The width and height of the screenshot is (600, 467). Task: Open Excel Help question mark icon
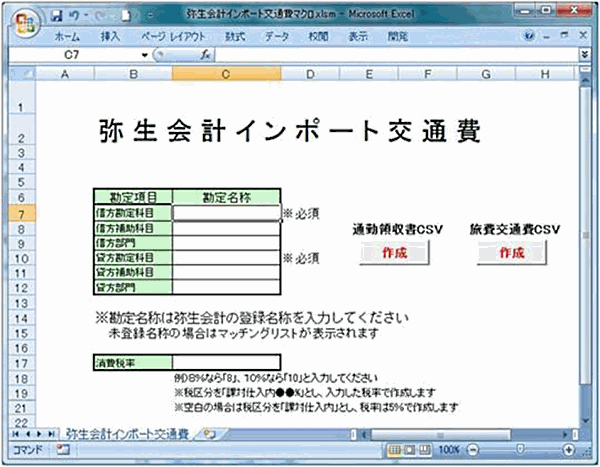click(529, 36)
